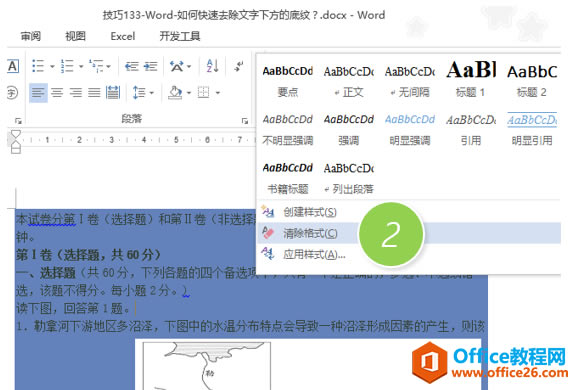
Task: Apply the 明显强调 style
Action: 410,130
